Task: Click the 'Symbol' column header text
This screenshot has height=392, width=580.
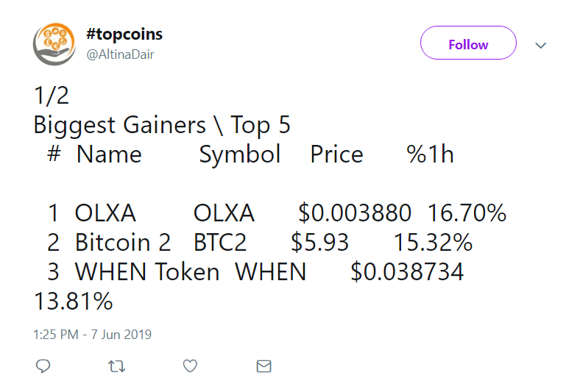Action: [x=240, y=154]
